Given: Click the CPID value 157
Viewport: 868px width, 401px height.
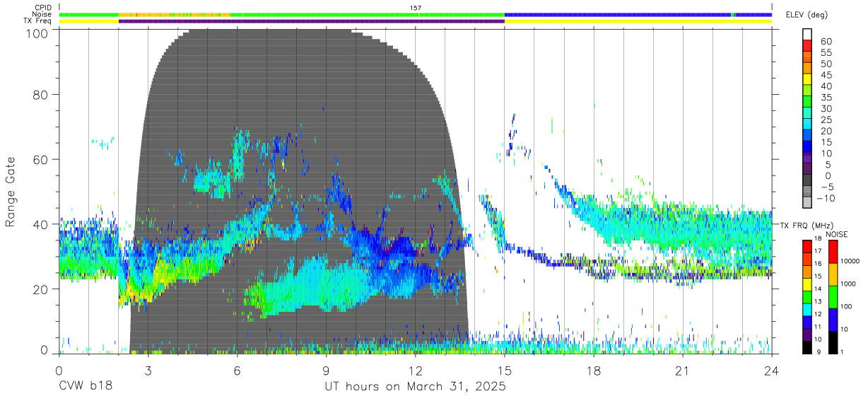Looking at the screenshot, I should [416, 8].
